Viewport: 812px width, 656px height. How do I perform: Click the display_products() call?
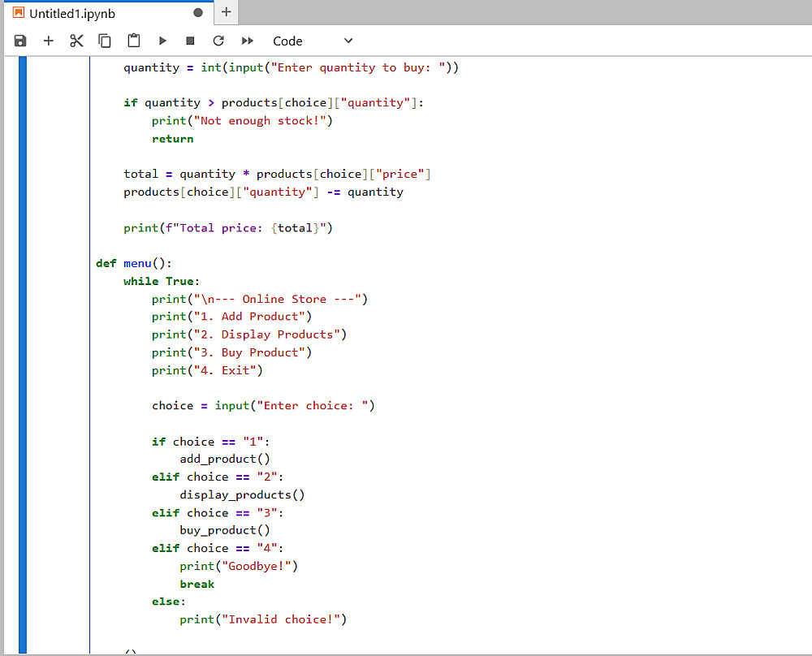(x=242, y=495)
